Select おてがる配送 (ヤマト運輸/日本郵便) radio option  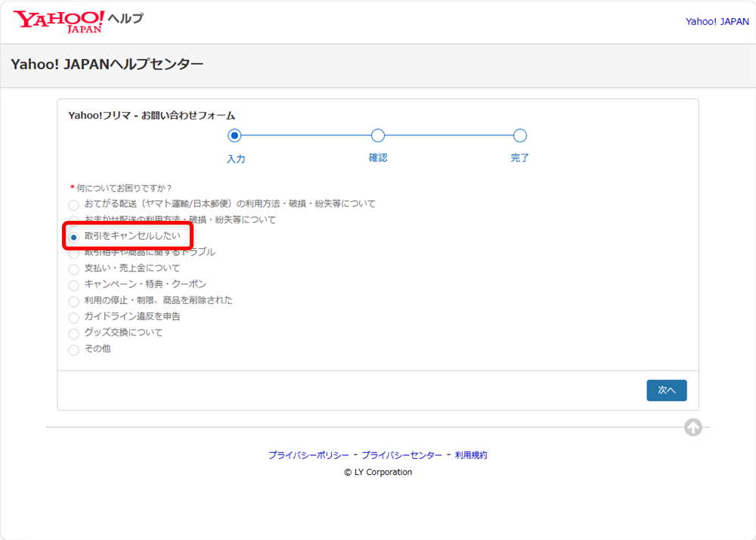pos(74,206)
